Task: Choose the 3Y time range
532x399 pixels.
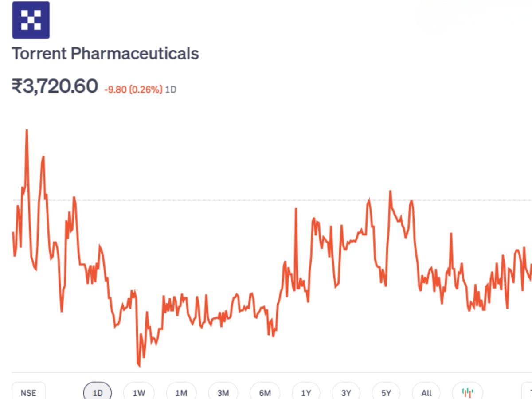Action: click(346, 393)
